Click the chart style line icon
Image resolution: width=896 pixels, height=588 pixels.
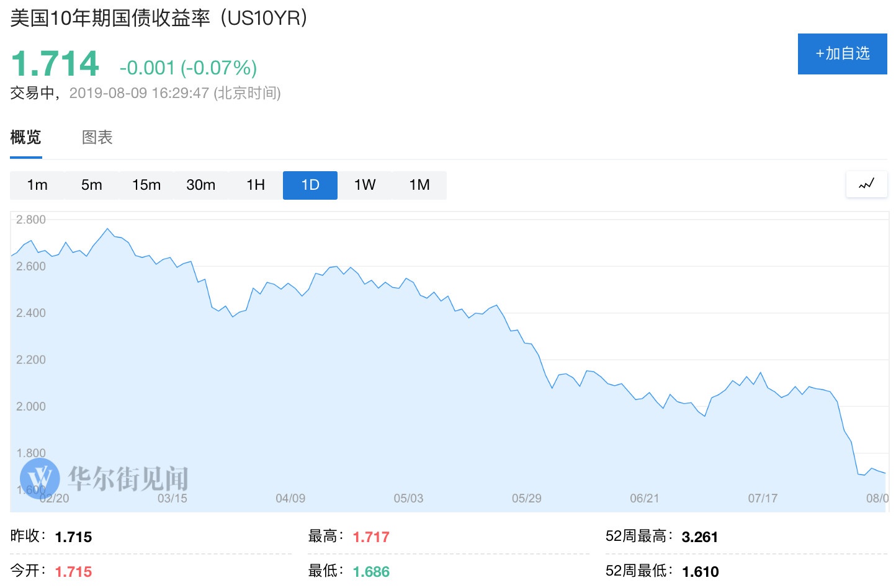[866, 184]
